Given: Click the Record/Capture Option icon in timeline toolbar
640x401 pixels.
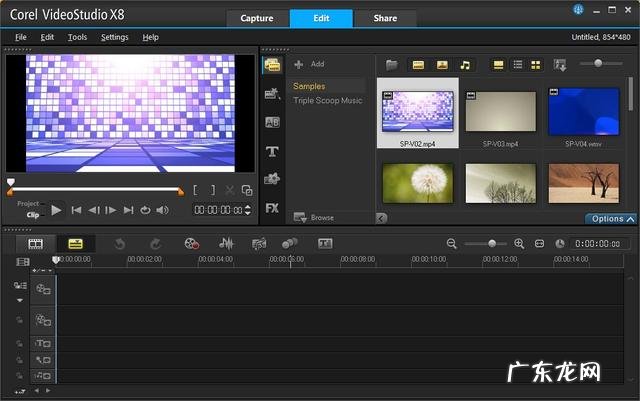Looking at the screenshot, I should coord(192,243).
